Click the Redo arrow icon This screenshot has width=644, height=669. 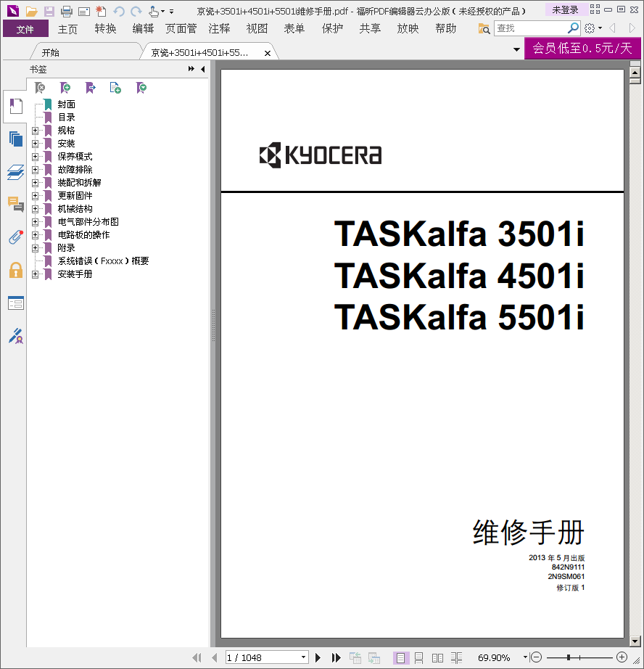[x=136, y=11]
